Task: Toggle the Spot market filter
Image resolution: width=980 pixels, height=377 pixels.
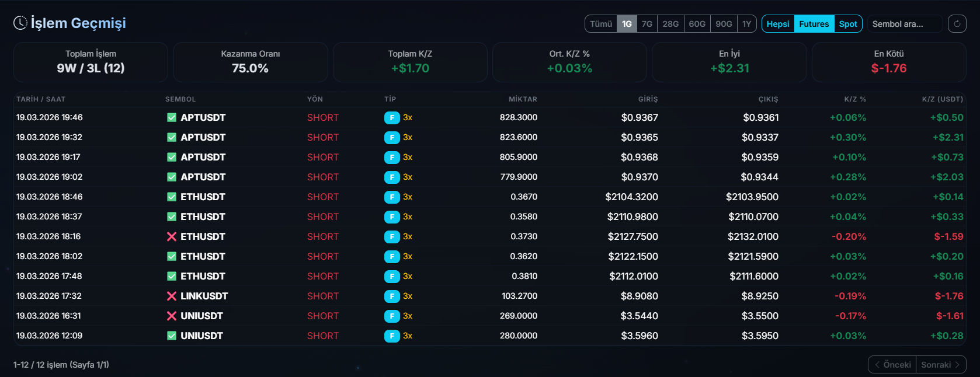Action: pyautogui.click(x=848, y=24)
